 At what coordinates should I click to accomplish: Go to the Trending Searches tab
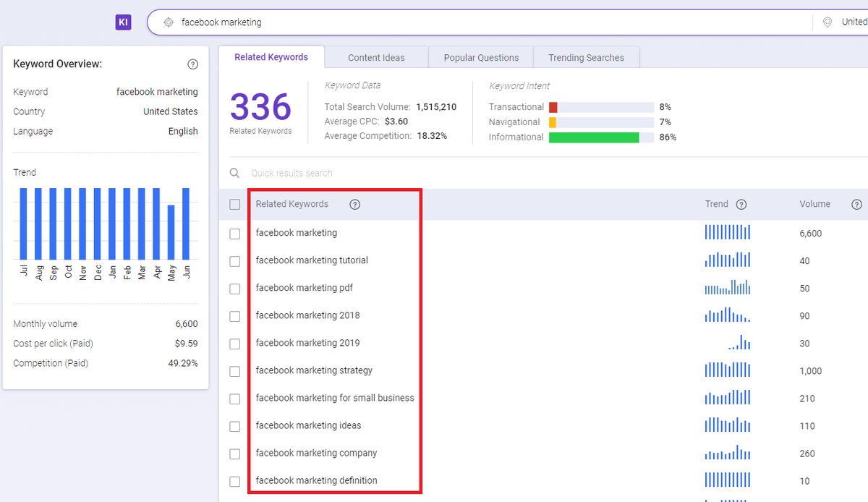point(586,58)
